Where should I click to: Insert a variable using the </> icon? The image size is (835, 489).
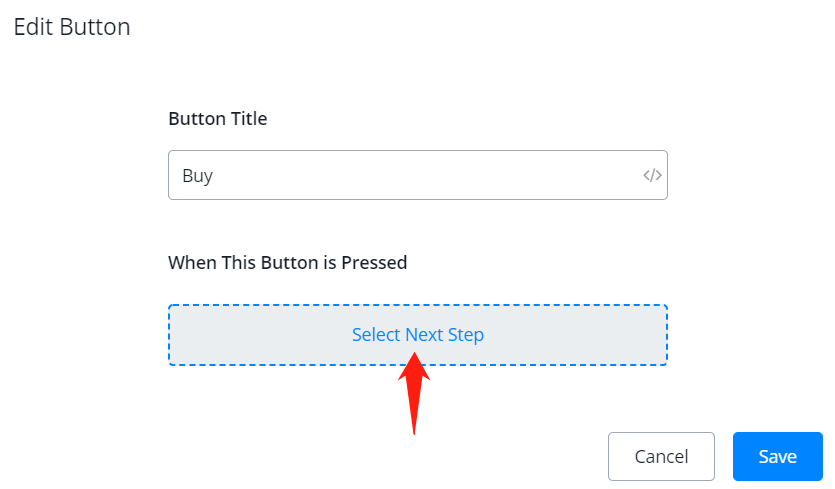(652, 175)
